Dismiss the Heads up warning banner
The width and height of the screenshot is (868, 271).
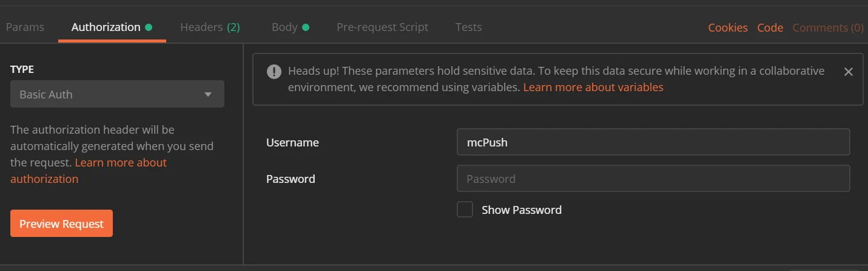[x=848, y=72]
